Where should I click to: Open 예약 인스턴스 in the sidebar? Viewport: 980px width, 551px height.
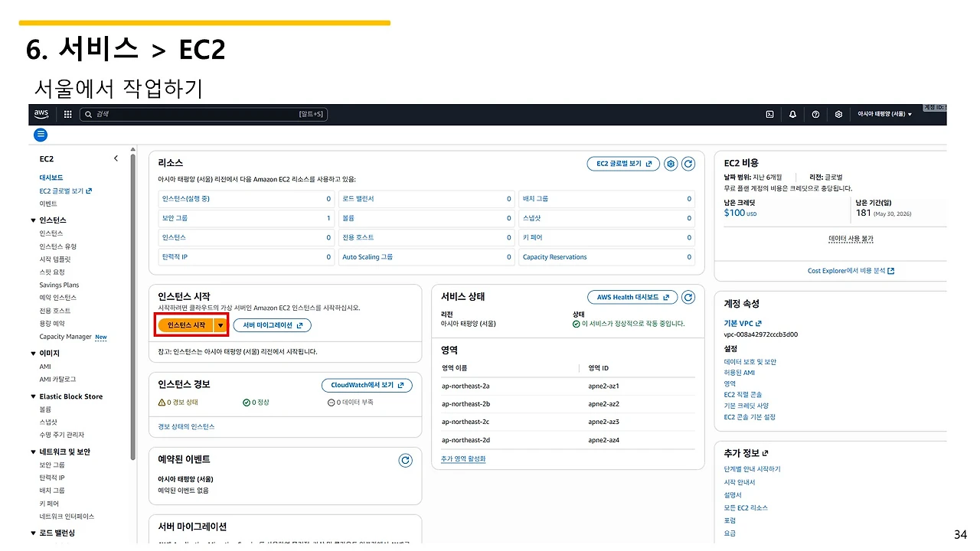(58, 298)
